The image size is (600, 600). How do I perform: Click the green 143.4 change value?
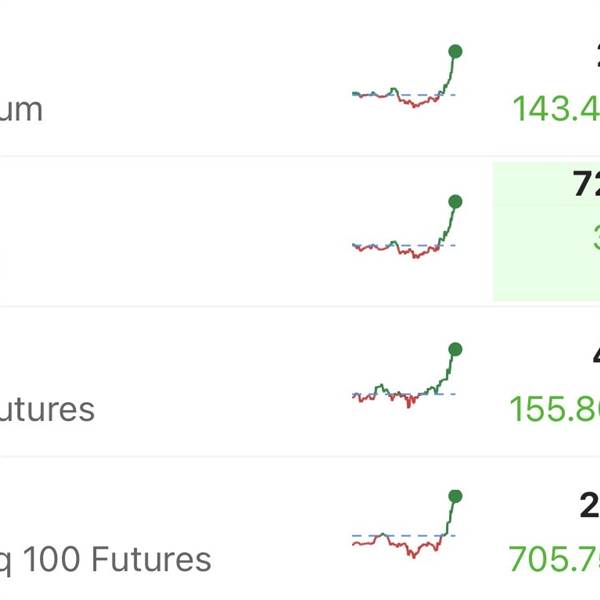tap(557, 108)
